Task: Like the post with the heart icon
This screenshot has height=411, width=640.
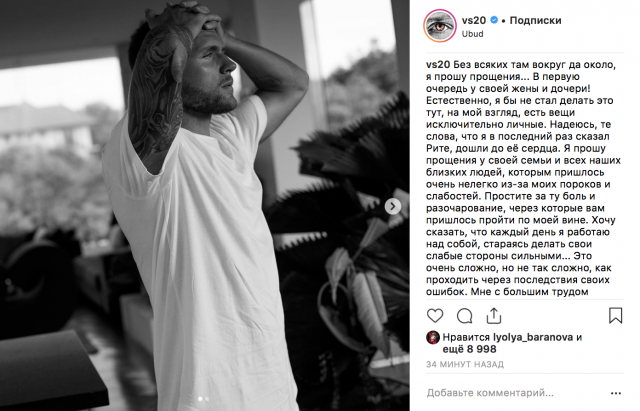Action: click(x=435, y=316)
